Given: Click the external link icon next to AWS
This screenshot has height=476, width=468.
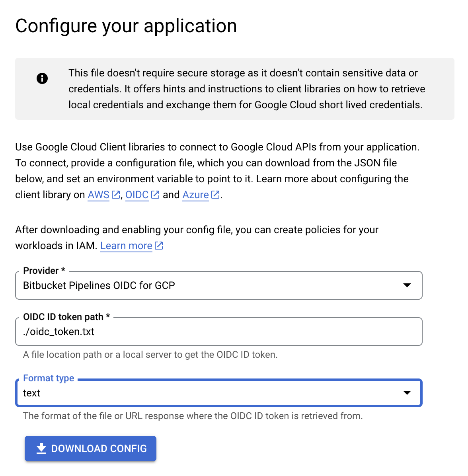Looking at the screenshot, I should [115, 194].
